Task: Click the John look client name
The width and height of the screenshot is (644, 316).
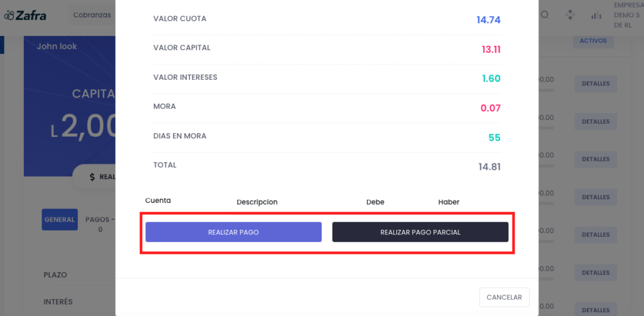Action: pyautogui.click(x=57, y=46)
